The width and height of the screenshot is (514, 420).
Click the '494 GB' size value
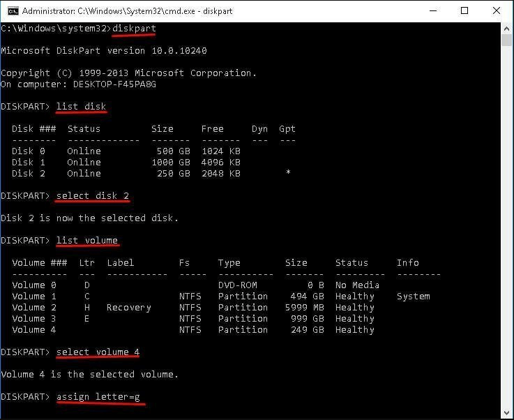(x=307, y=297)
